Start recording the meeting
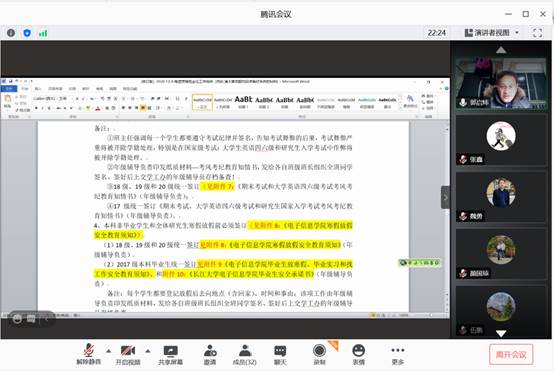The width and height of the screenshot is (554, 372). point(319,355)
